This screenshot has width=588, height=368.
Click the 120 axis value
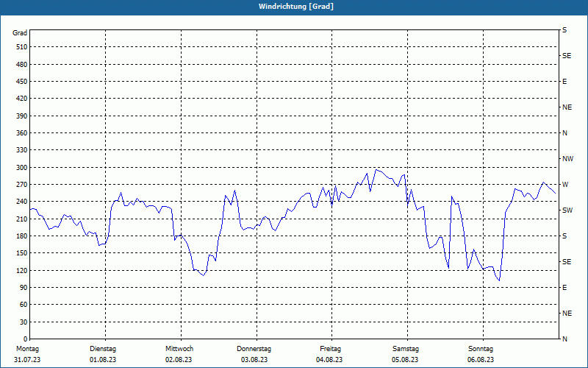tap(22, 270)
